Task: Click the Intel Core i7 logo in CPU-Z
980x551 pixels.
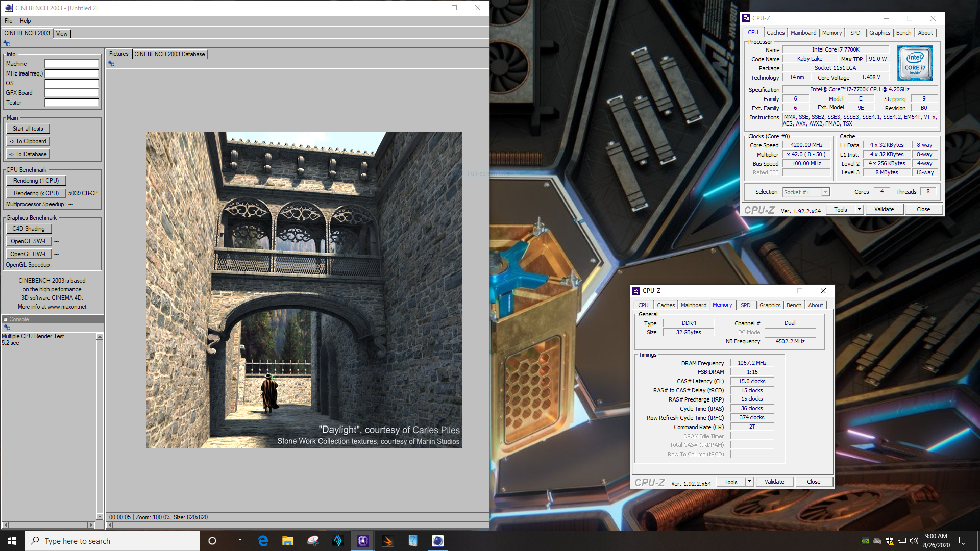Action: (x=915, y=63)
